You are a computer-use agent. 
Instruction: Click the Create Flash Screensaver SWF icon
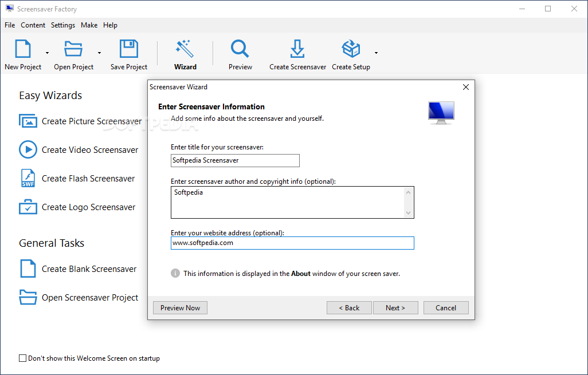(28, 178)
